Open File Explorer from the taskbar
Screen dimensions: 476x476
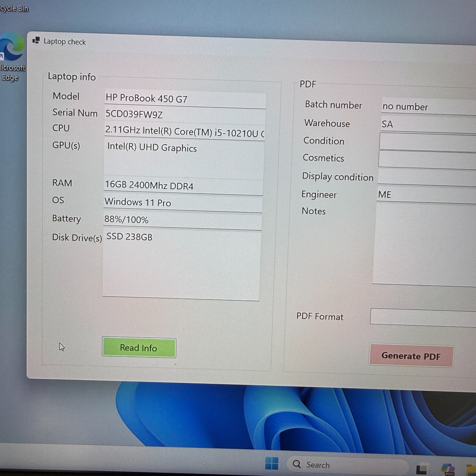472,471
